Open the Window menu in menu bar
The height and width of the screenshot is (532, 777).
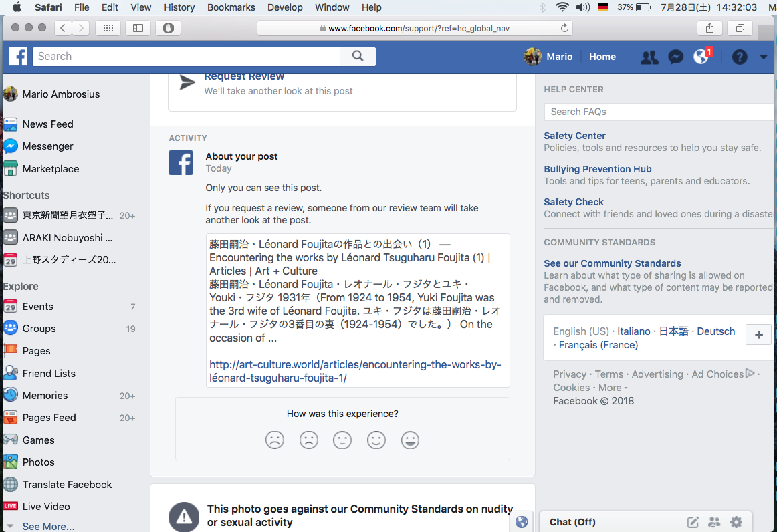click(332, 7)
